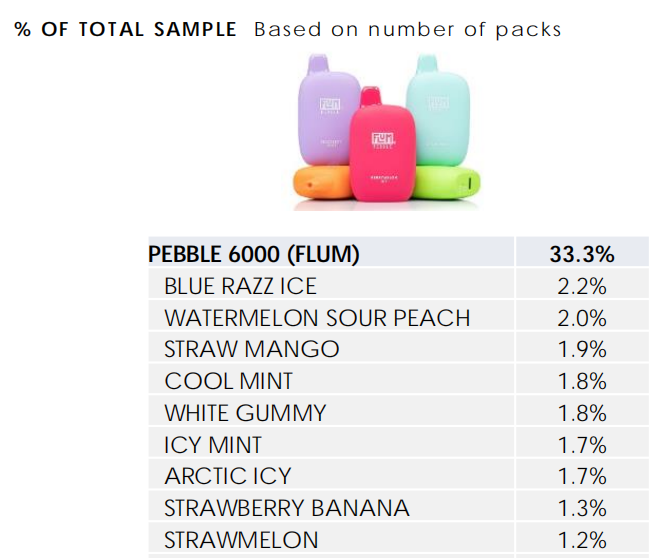Click the 2.0% value cell
652x558 pixels.
(x=582, y=316)
